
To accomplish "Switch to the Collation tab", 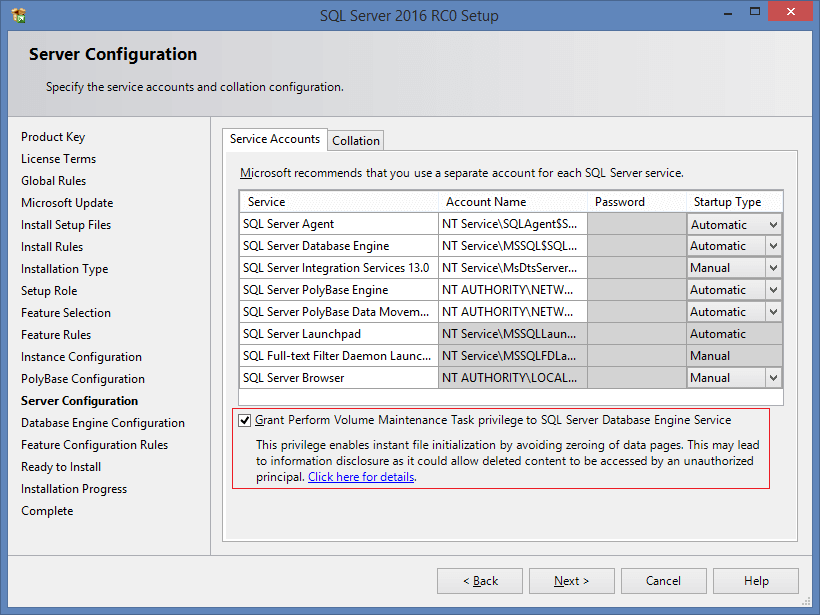I will pos(355,140).
